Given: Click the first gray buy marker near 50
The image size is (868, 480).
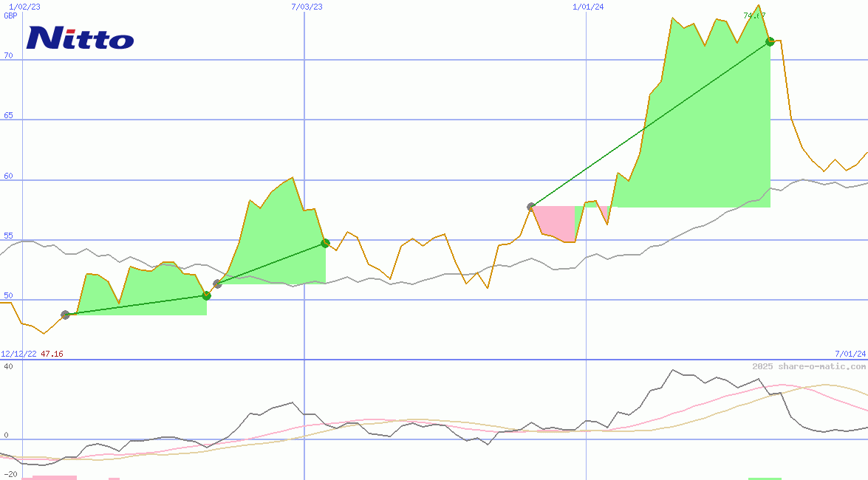Looking at the screenshot, I should point(65,315).
